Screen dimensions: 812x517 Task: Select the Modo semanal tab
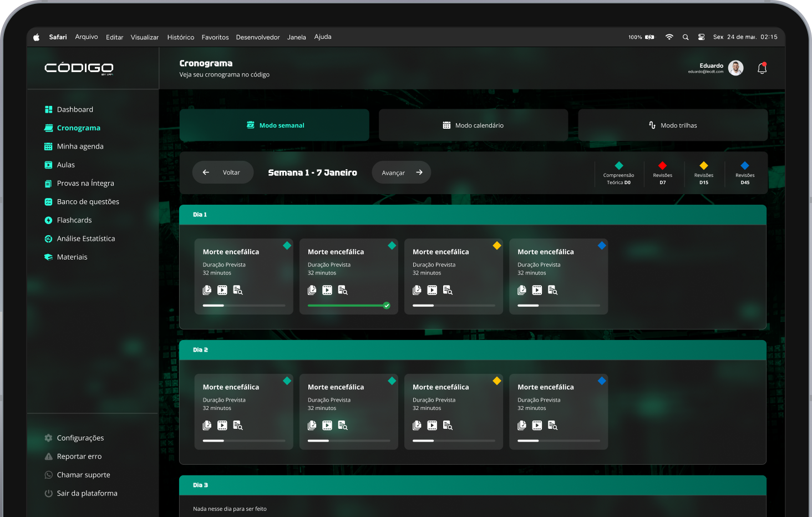(275, 125)
